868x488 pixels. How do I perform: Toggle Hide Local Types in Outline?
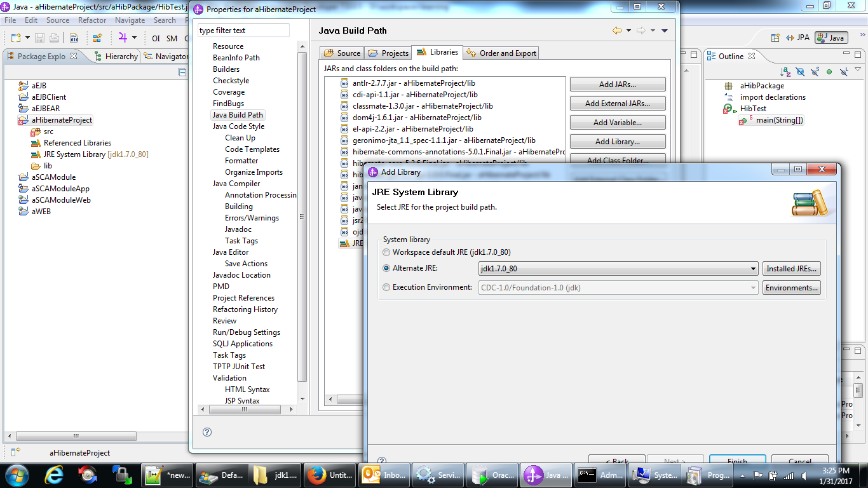point(844,72)
